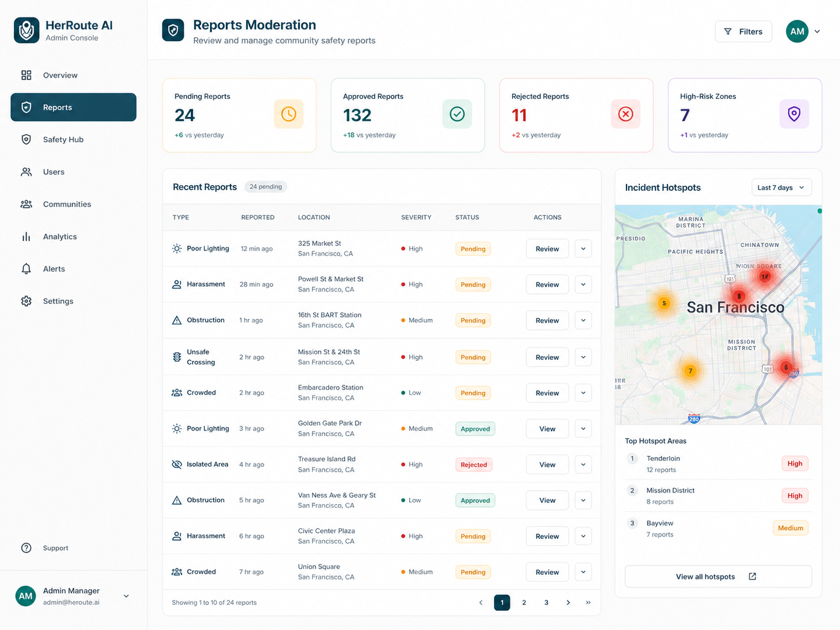Image resolution: width=840 pixels, height=630 pixels.
Task: Open the Filters button
Action: [743, 31]
